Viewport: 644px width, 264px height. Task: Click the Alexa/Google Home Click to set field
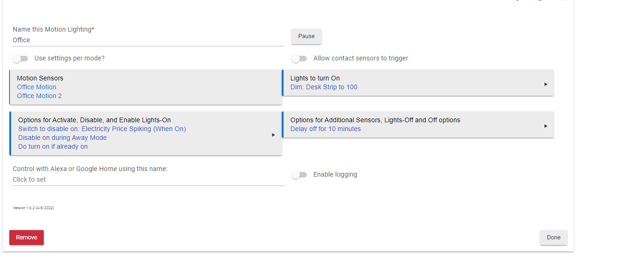(x=149, y=180)
